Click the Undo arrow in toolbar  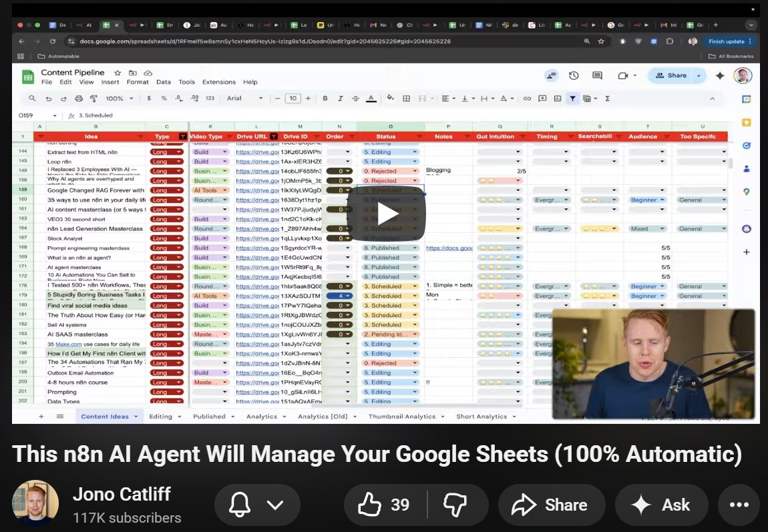click(x=49, y=98)
